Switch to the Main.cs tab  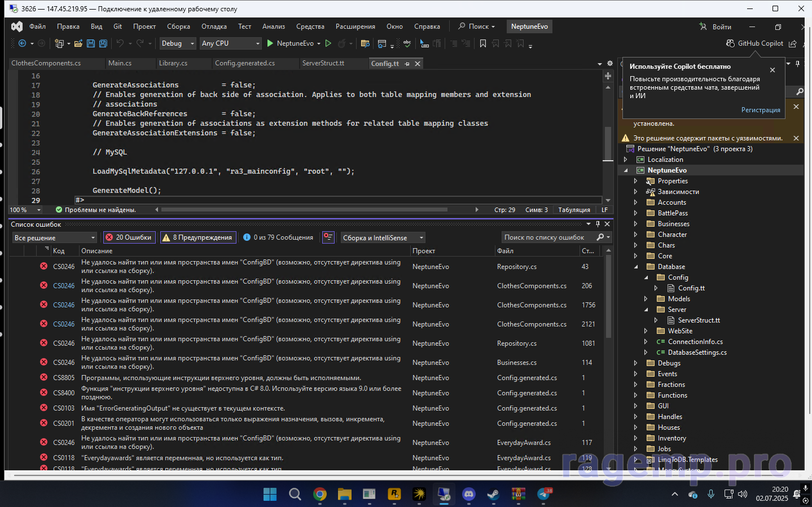pos(120,63)
